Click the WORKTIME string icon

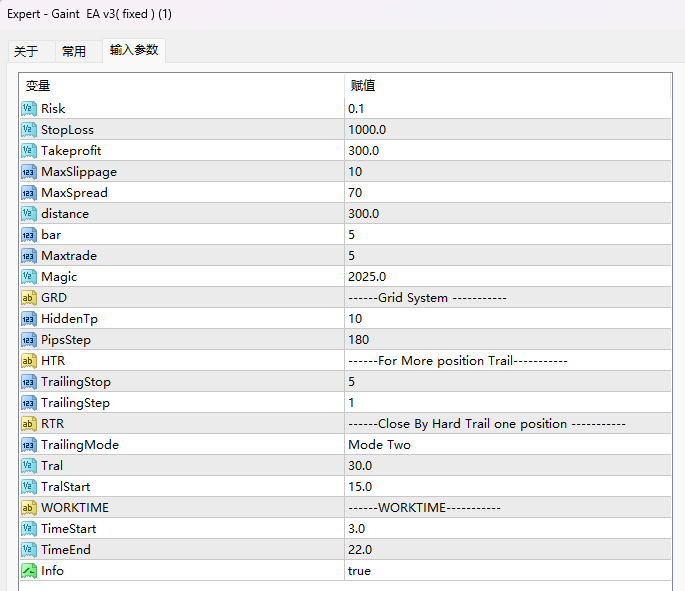pyautogui.click(x=29, y=507)
